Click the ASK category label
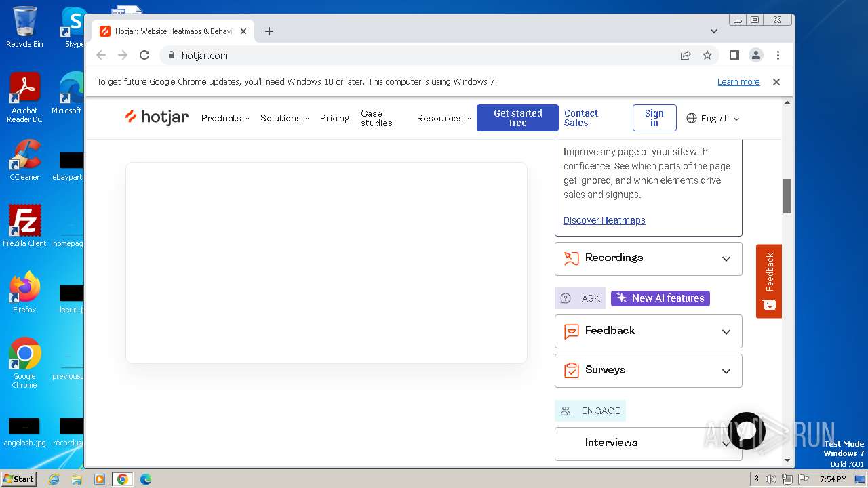The image size is (868, 488). tap(580, 298)
